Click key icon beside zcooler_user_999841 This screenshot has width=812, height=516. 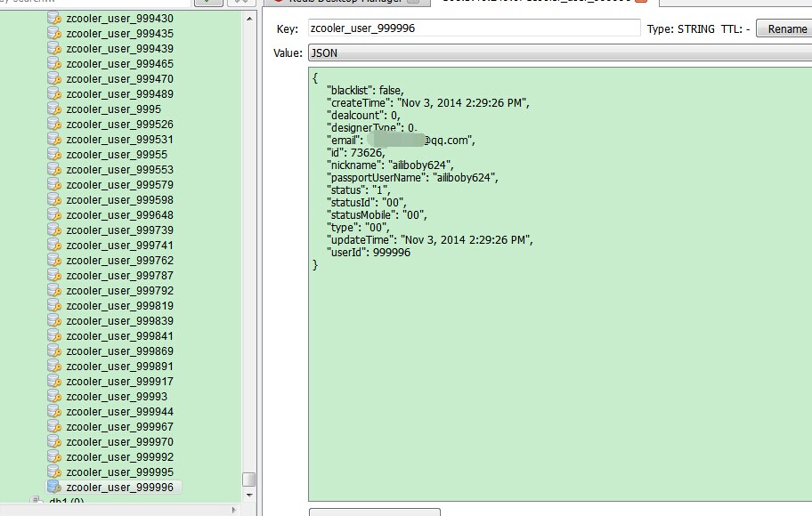coord(54,336)
